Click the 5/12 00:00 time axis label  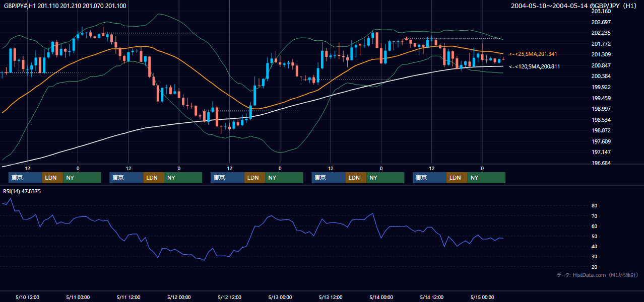179,297
